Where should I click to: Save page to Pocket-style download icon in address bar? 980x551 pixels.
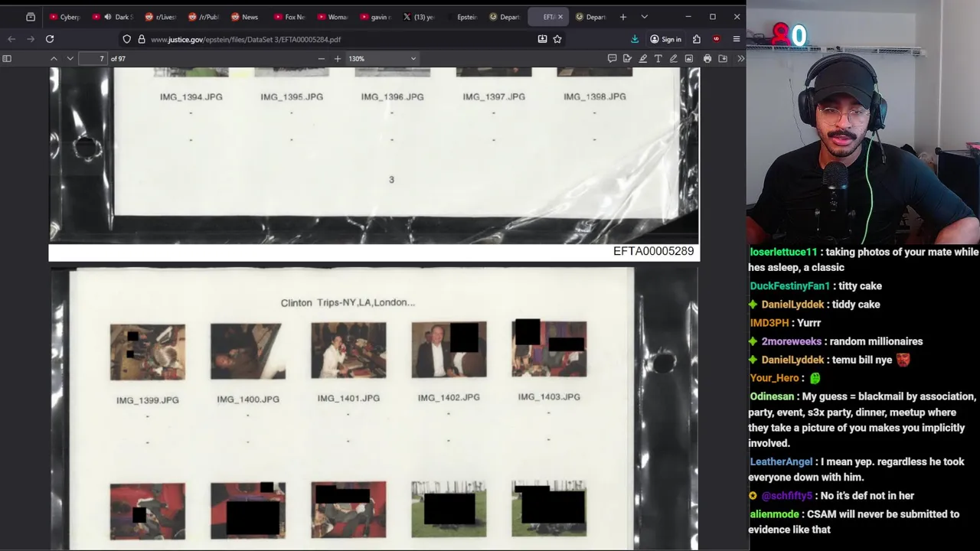pos(542,39)
